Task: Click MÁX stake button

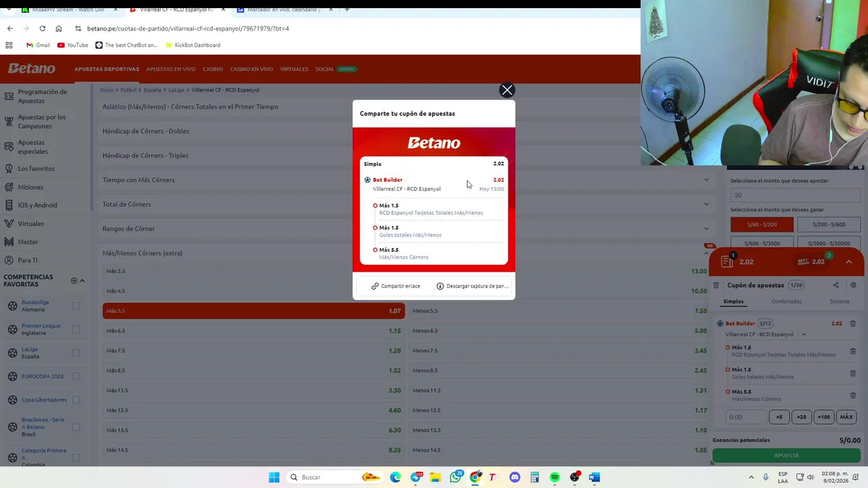Action: pos(846,417)
